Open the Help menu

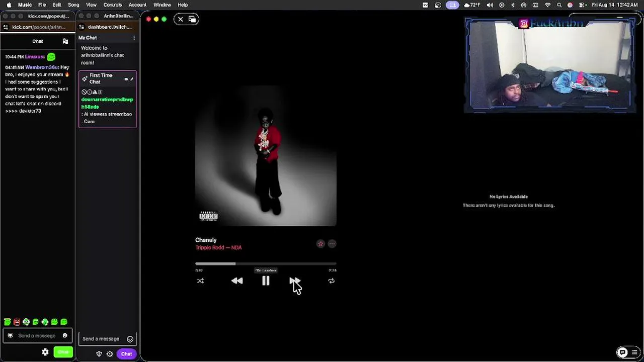183,5
